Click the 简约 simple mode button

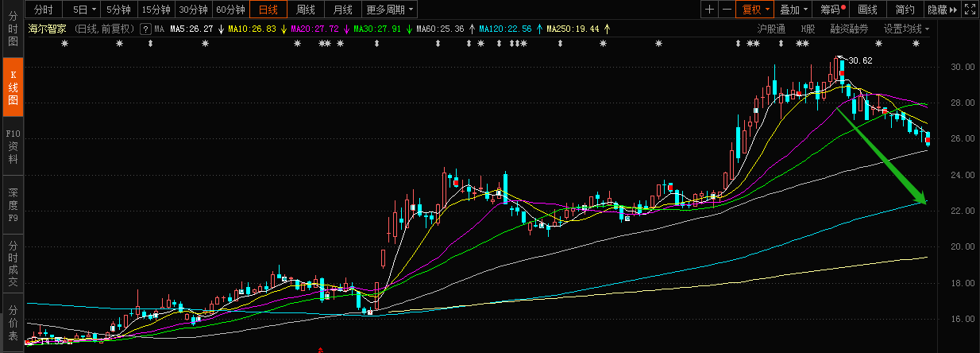905,10
